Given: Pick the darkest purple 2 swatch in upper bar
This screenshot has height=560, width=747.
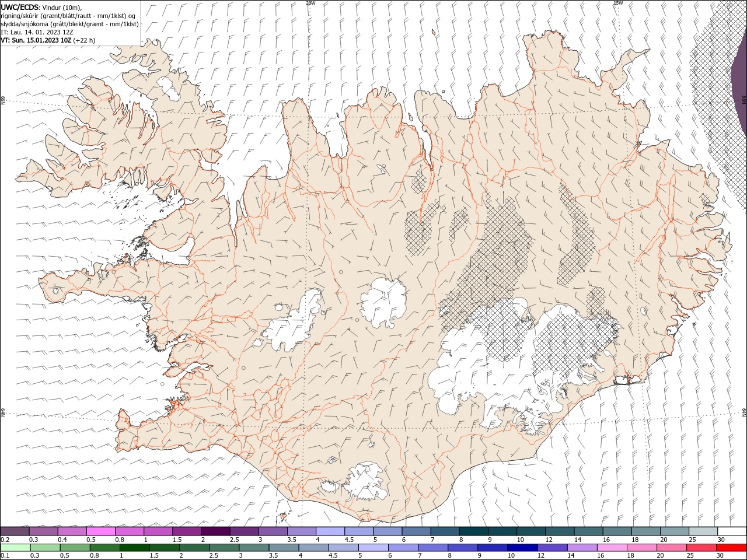Looking at the screenshot, I should [x=215, y=531].
